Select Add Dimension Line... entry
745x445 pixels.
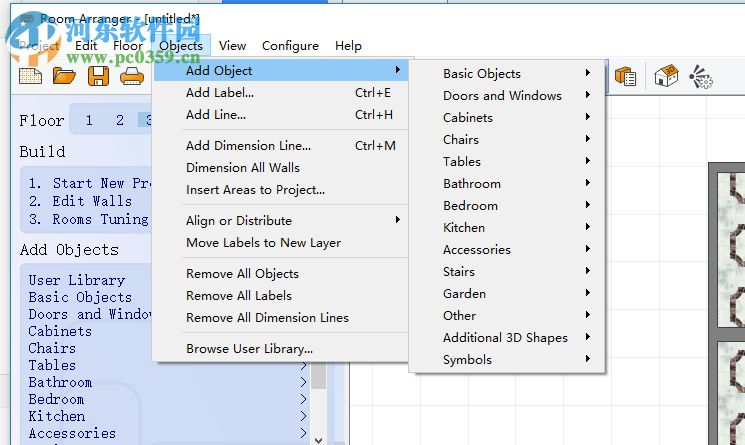point(281,145)
